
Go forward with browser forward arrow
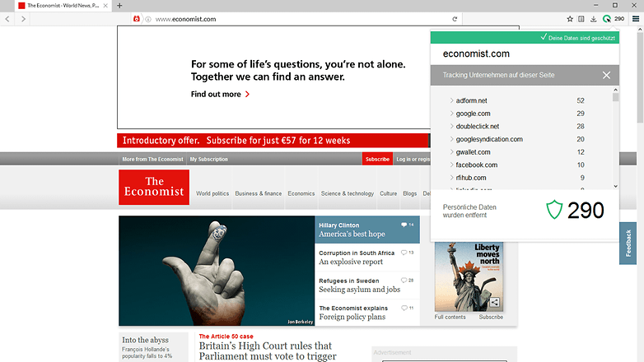coord(23,19)
